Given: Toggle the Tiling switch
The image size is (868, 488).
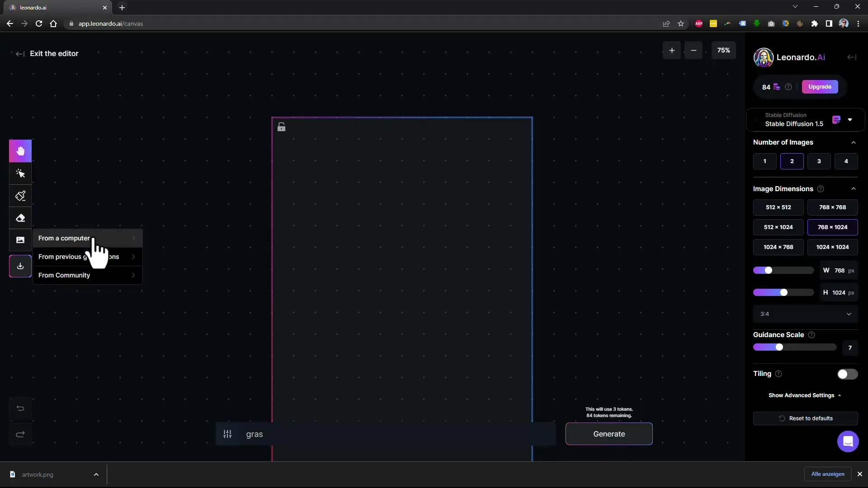Looking at the screenshot, I should pos(847,374).
